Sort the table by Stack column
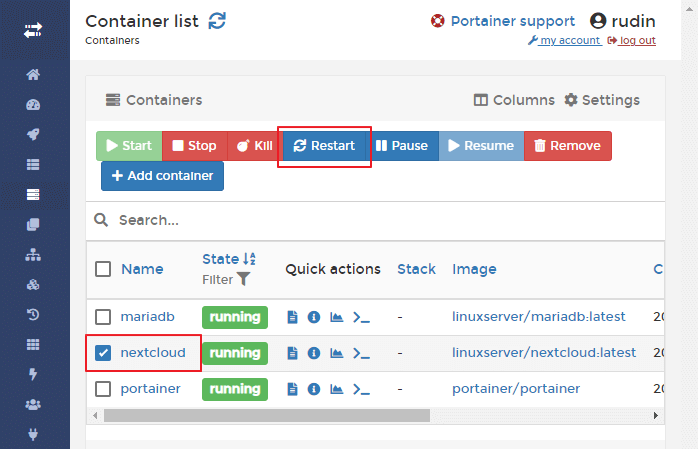Screen dimensions: 698x449 pyautogui.click(x=416, y=269)
